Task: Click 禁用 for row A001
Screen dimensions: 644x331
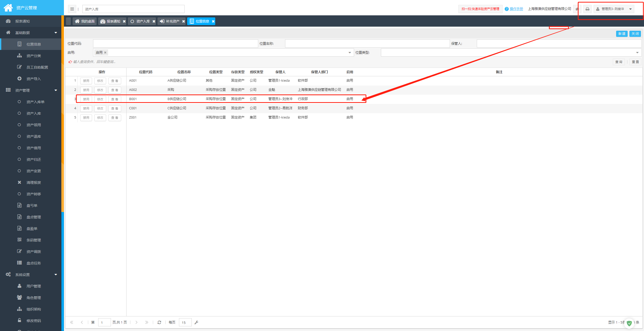Action: click(x=86, y=81)
